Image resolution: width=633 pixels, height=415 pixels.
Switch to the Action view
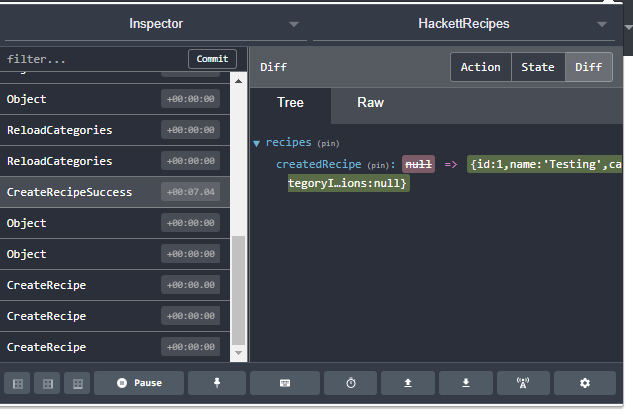tap(480, 67)
